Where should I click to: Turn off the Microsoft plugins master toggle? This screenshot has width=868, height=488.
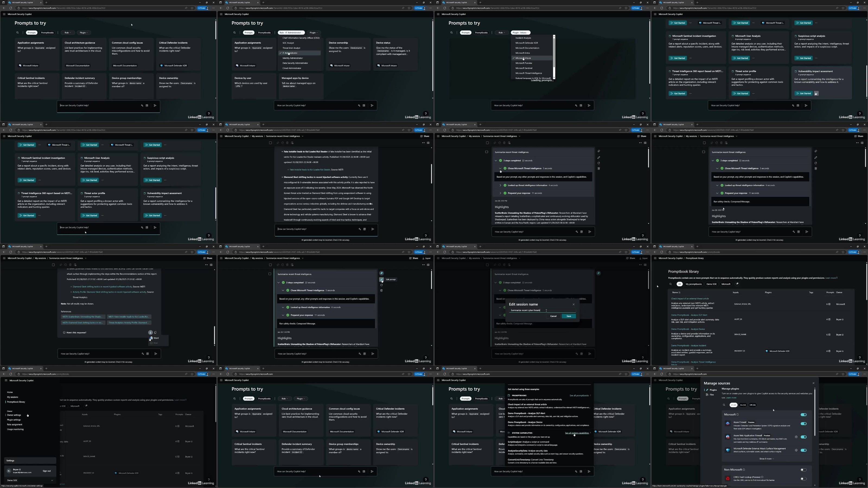click(x=804, y=415)
